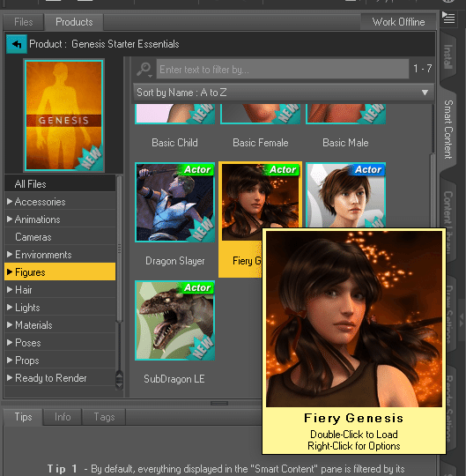Select the Cameras category
Viewport: 466px width, 476px height.
(x=60, y=237)
